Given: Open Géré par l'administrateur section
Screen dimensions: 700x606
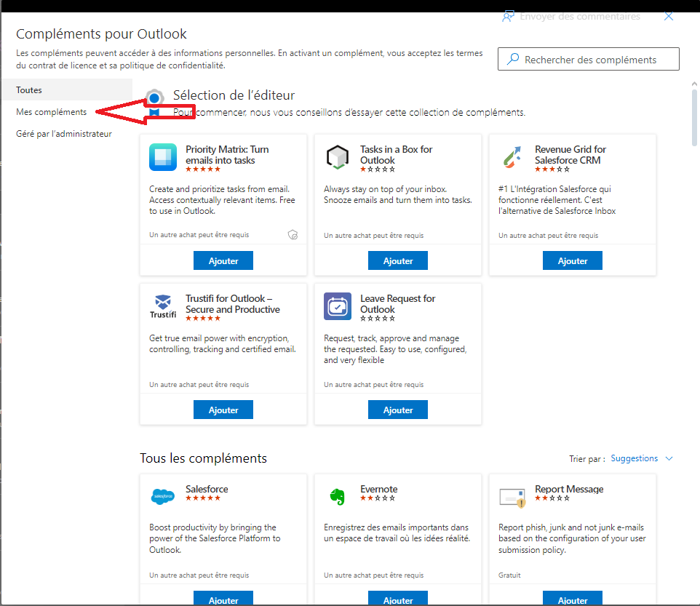Looking at the screenshot, I should pos(64,134).
